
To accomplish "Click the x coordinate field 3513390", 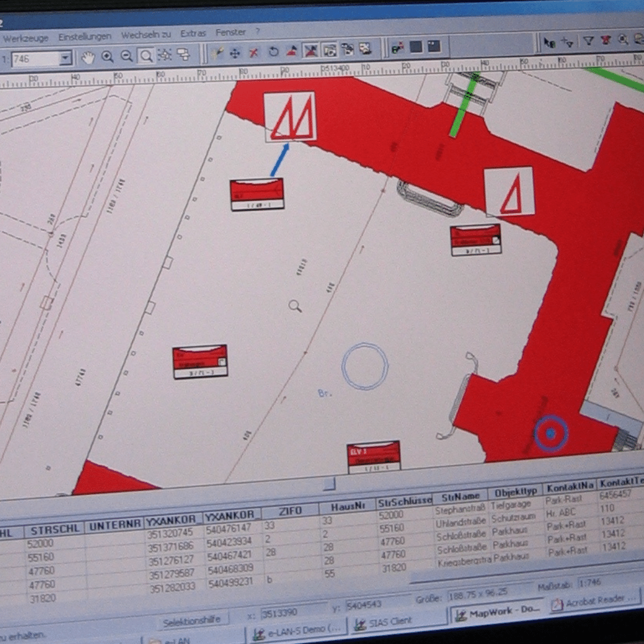I will point(293,612).
